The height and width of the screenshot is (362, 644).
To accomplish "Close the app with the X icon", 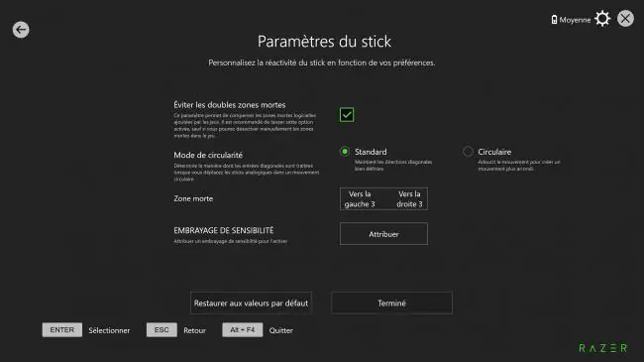I will point(625,19).
